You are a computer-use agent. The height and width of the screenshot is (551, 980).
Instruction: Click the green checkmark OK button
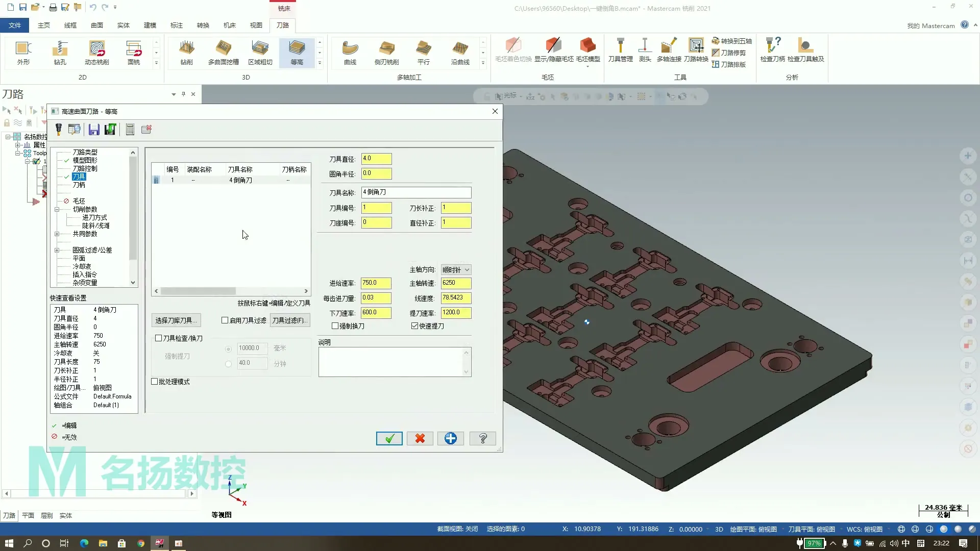(x=389, y=438)
